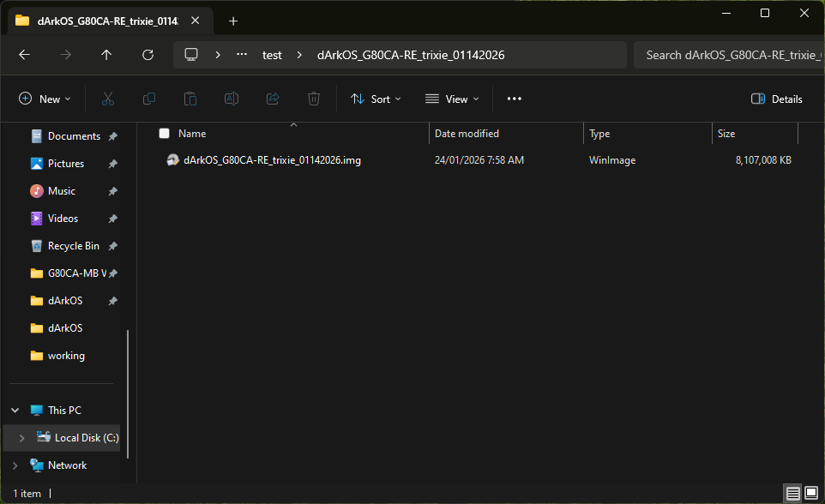Open the Sort dropdown menu

click(376, 99)
